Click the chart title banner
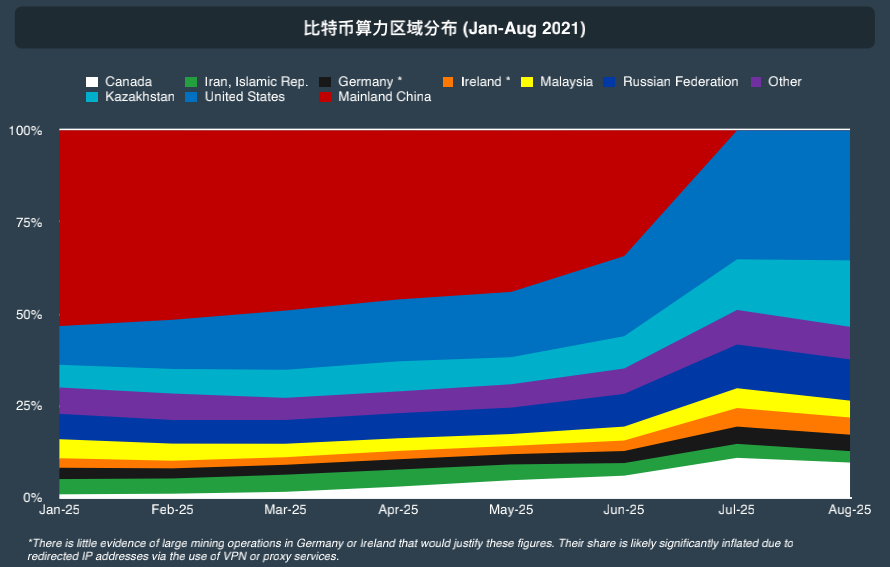The image size is (890, 567). pos(444,28)
